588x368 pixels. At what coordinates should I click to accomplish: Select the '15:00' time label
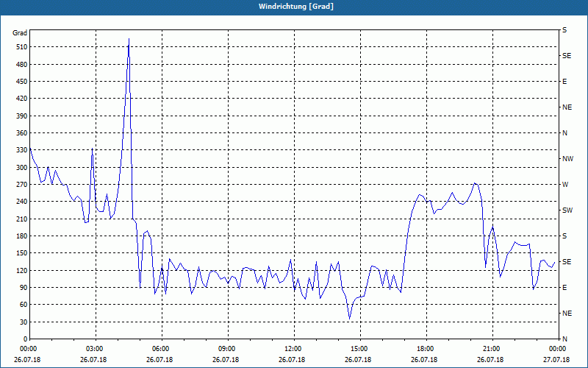pyautogui.click(x=359, y=348)
